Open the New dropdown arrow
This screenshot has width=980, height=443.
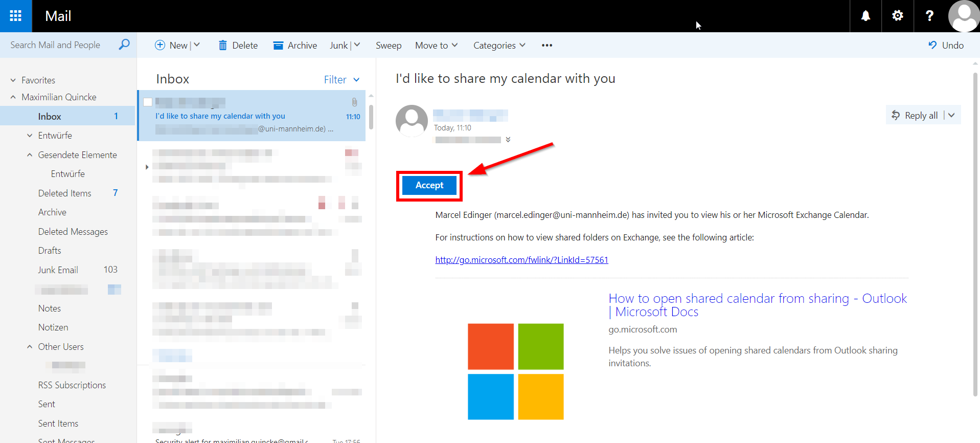pos(197,45)
